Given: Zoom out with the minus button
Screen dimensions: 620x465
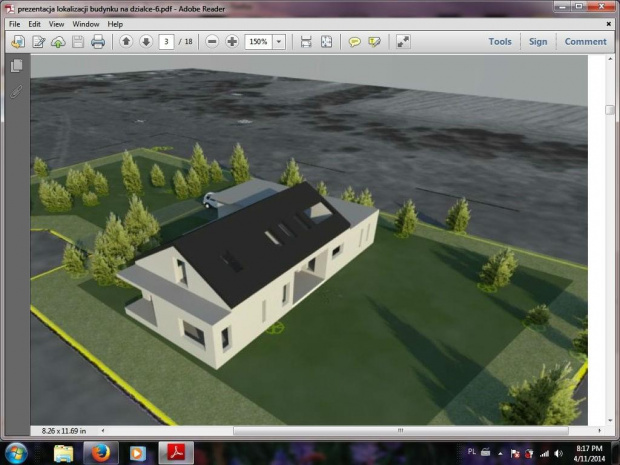Looking at the screenshot, I should click(213, 42).
